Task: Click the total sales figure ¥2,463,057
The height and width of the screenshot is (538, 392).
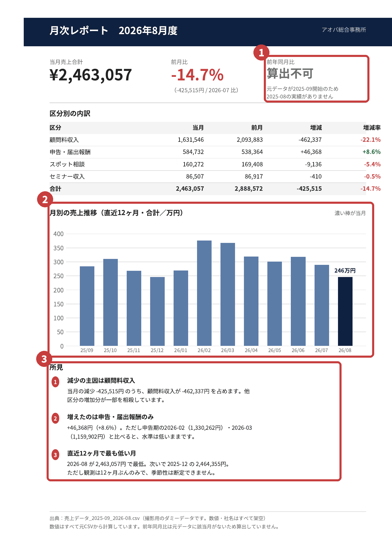Action: tap(91, 75)
